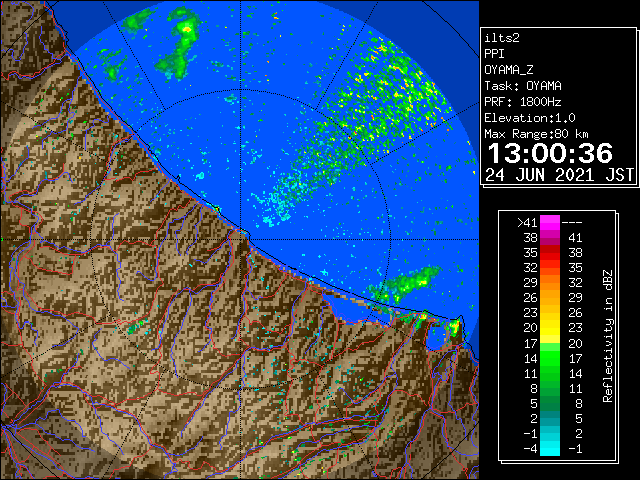Screen dimensions: 640x480
Task: Click the '>41' legend label
Action: pyautogui.click(x=527, y=223)
